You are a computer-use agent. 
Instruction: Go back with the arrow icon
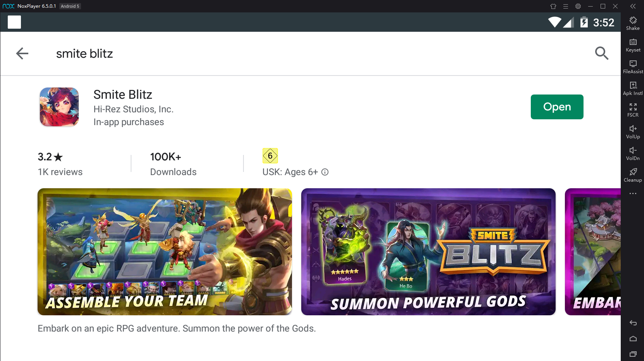coord(22,53)
